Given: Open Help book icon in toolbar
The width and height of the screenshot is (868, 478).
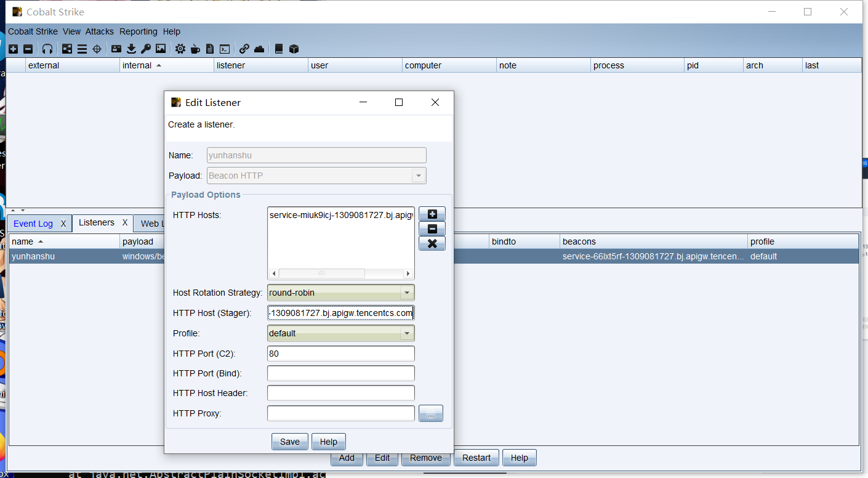Looking at the screenshot, I should 279,49.
